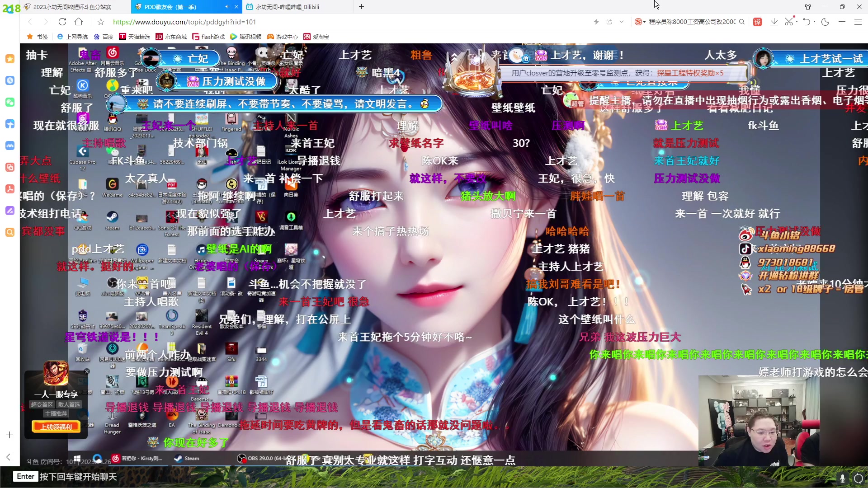Reload the Douyu page with refresh icon
The height and width of the screenshot is (488, 868).
62,22
